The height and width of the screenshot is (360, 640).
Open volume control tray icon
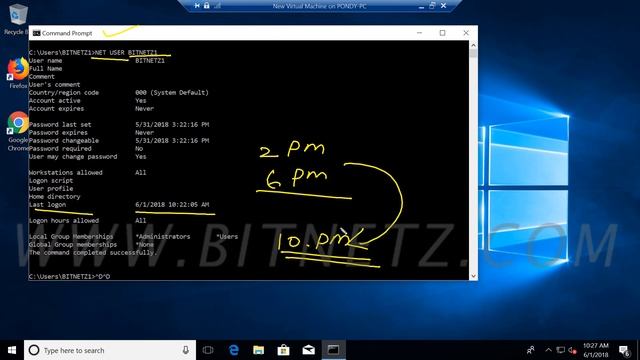(572, 350)
